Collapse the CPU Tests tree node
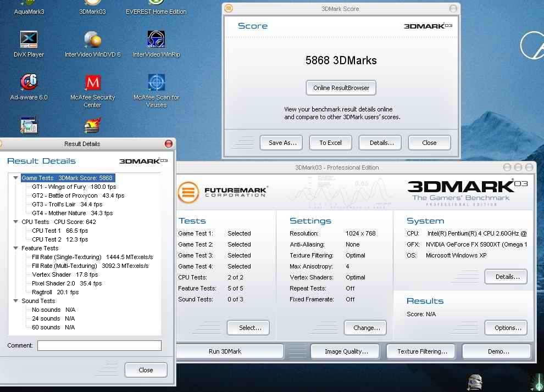Image resolution: width=544 pixels, height=392 pixels. [x=15, y=222]
